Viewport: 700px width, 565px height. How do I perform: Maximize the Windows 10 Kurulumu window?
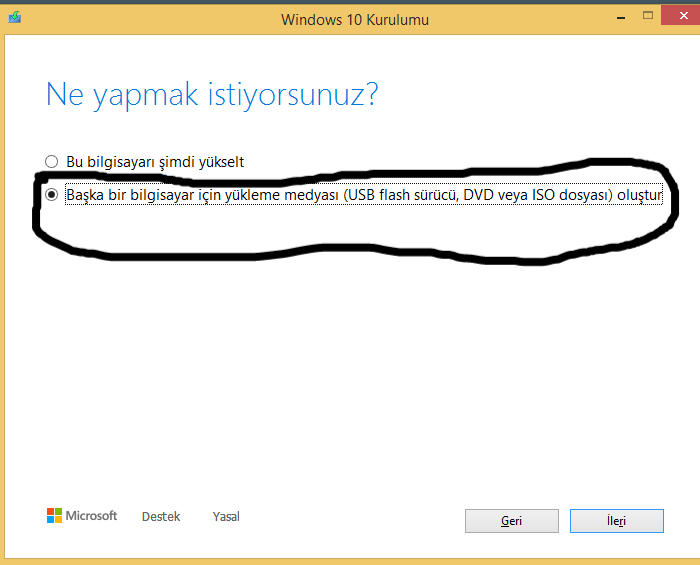coord(648,16)
